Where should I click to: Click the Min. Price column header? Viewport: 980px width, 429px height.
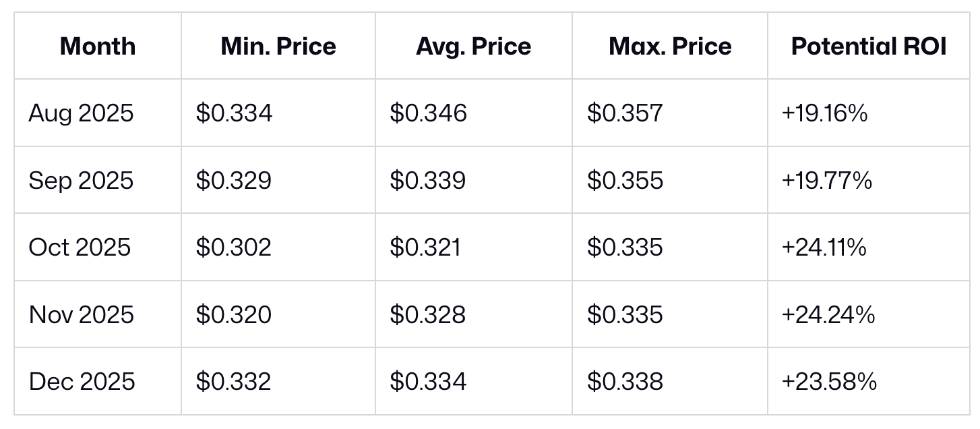278,47
